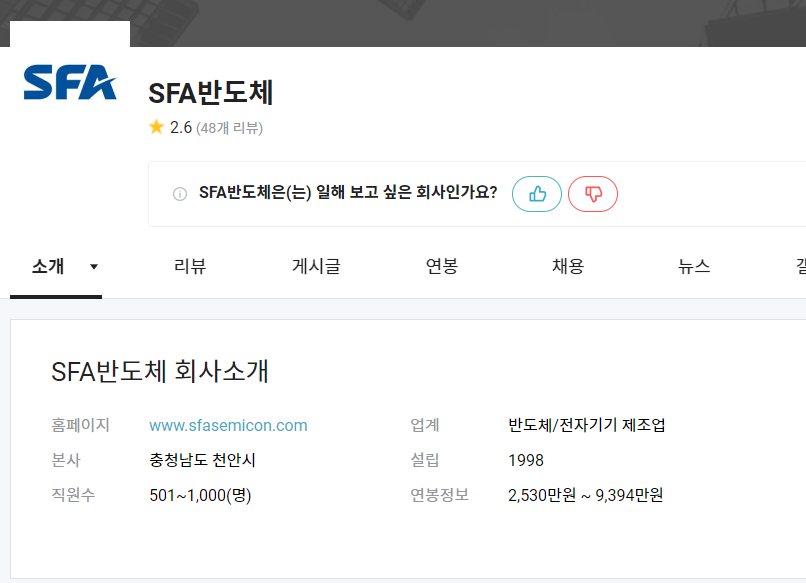806x583 pixels.
Task: Click the 1998 founding year
Action: point(526,460)
